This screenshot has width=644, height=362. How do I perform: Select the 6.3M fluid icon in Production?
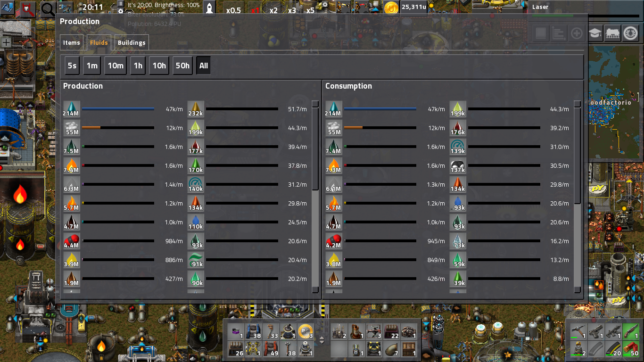pos(72,184)
